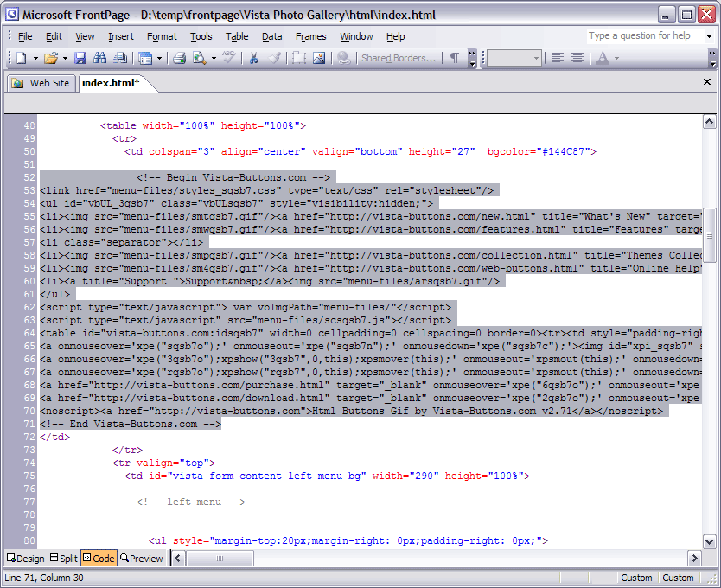Click FrontPage title bar application icon

(x=12, y=14)
